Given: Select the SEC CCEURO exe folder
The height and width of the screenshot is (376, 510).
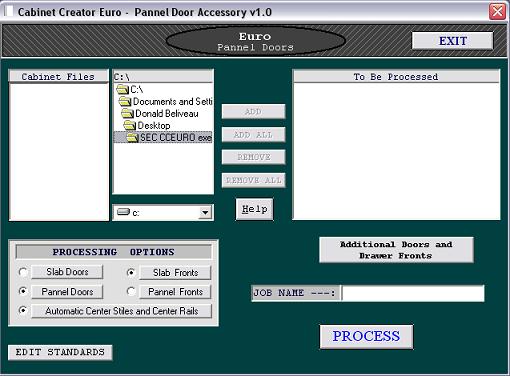Looking at the screenshot, I should pyautogui.click(x=163, y=137).
